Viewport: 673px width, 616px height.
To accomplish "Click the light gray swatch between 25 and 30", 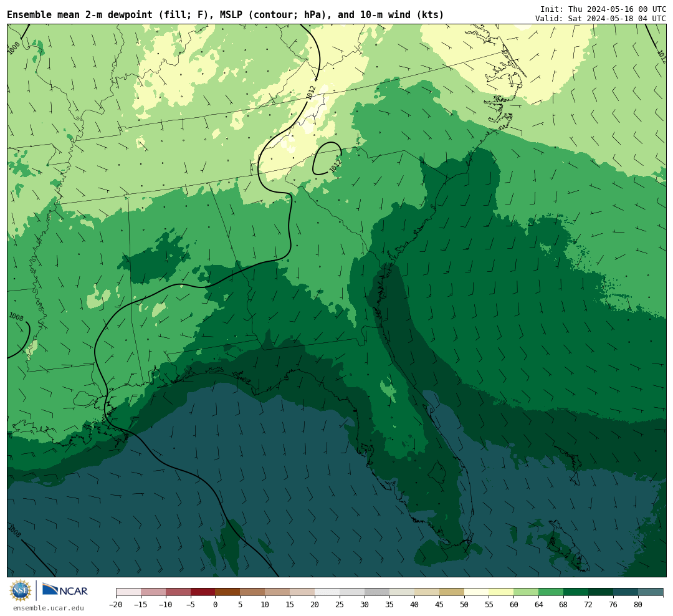I will (x=352, y=592).
